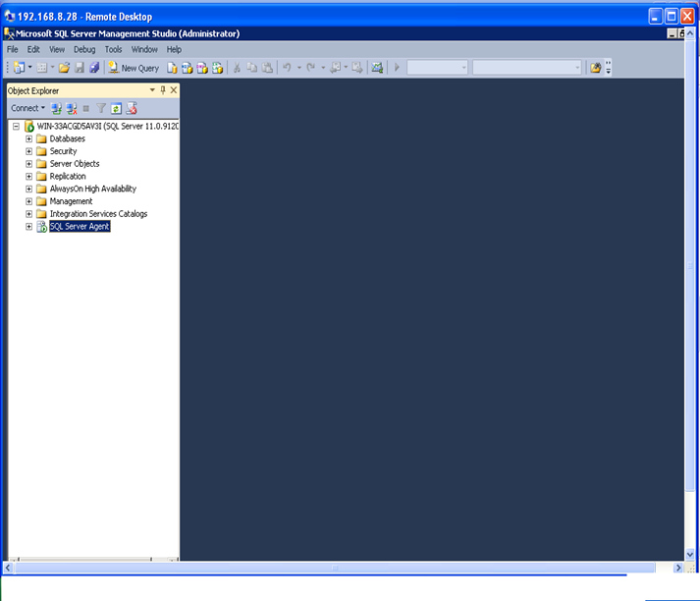Click the Open File folder icon
This screenshot has width=700, height=601.
pos(64,68)
